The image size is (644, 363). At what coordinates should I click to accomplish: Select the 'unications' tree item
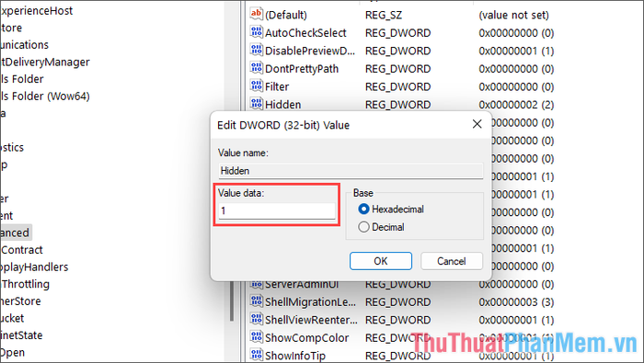tap(24, 45)
